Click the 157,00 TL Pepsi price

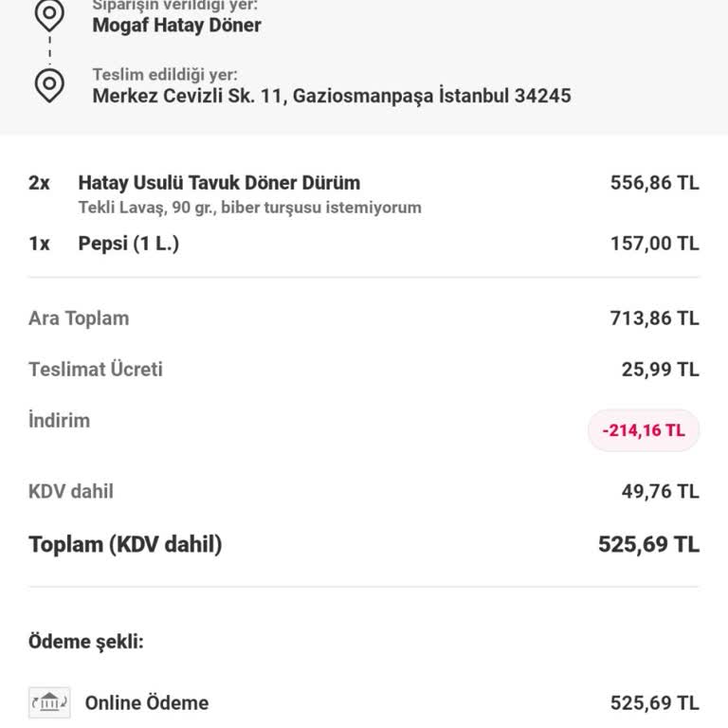[654, 244]
